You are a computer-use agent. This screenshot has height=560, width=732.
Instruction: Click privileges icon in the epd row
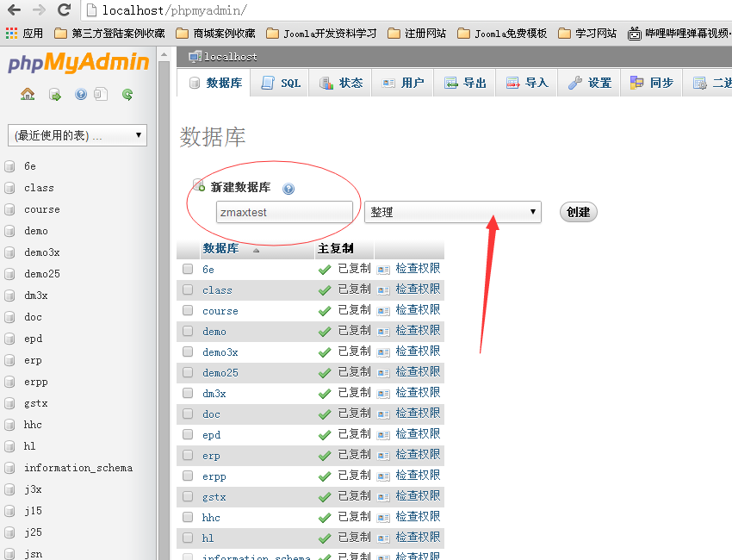coord(383,435)
